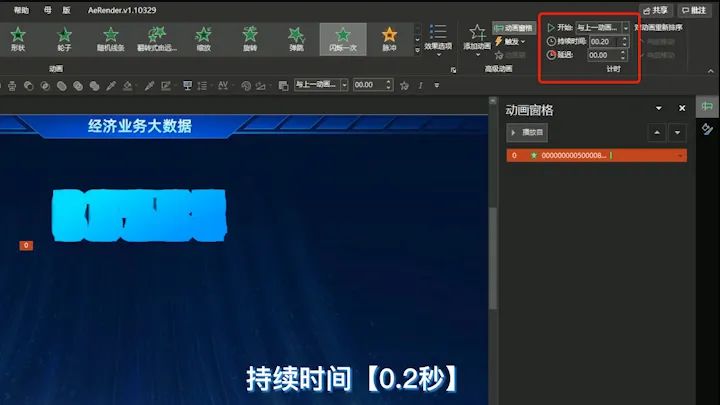Select the 翻转式由远... animation effect
The height and width of the screenshot is (405, 720).
(157, 39)
